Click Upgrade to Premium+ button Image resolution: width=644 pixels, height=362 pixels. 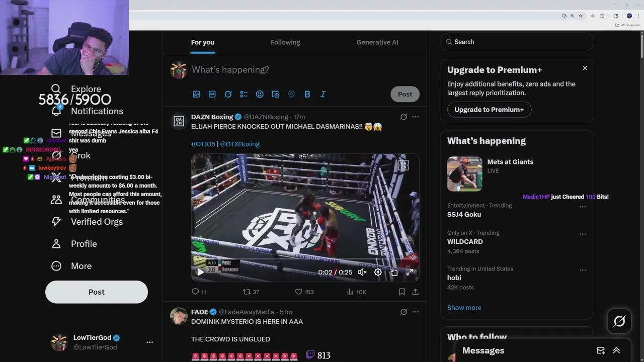coord(489,110)
